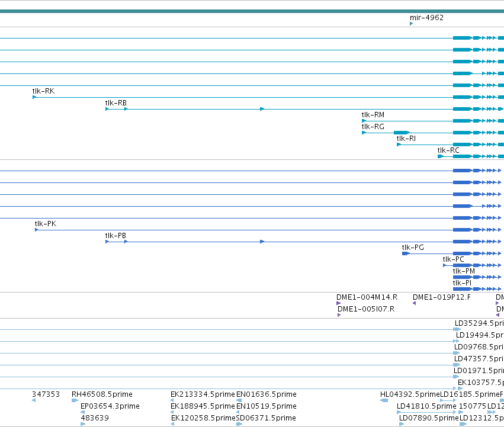
Task: Click DME1-005I07.R arrowhead glyph
Action: (339, 315)
